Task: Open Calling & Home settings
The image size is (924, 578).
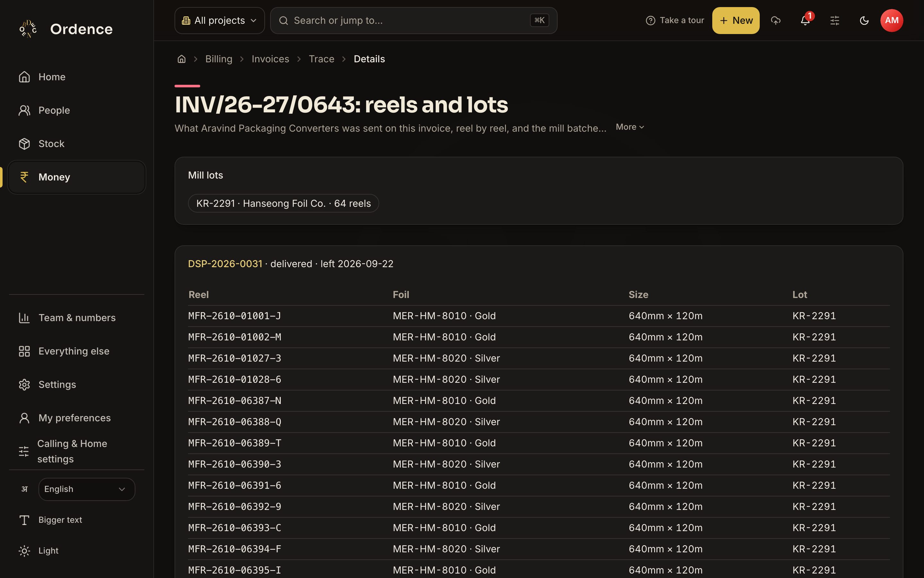Action: [x=76, y=451]
